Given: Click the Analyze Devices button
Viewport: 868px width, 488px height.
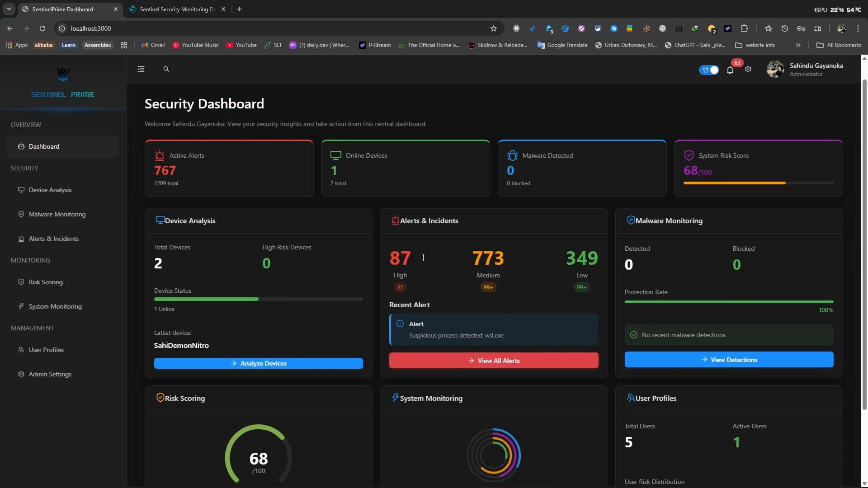Looking at the screenshot, I should 258,363.
